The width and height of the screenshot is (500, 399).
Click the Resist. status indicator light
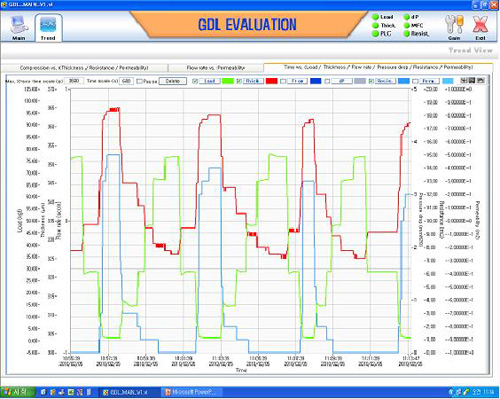pos(406,34)
